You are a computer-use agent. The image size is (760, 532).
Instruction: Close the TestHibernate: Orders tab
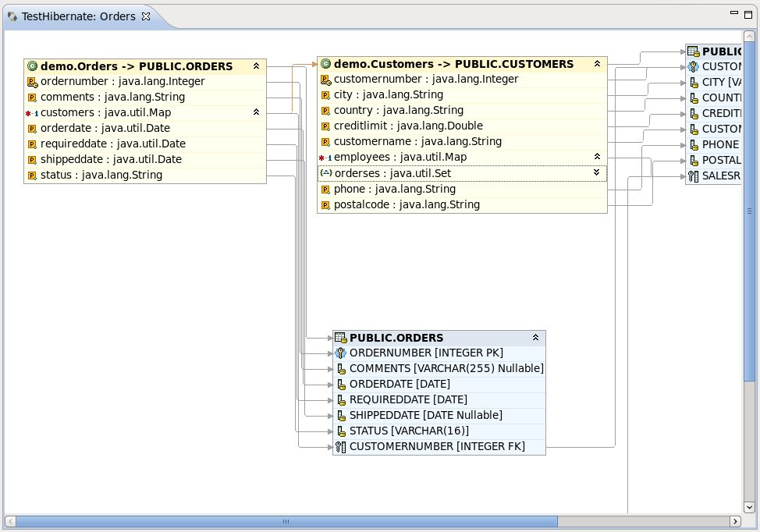pos(146,16)
